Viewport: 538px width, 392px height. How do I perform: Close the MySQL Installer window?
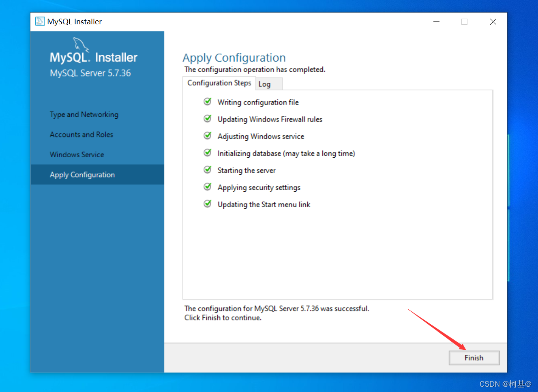click(x=493, y=21)
